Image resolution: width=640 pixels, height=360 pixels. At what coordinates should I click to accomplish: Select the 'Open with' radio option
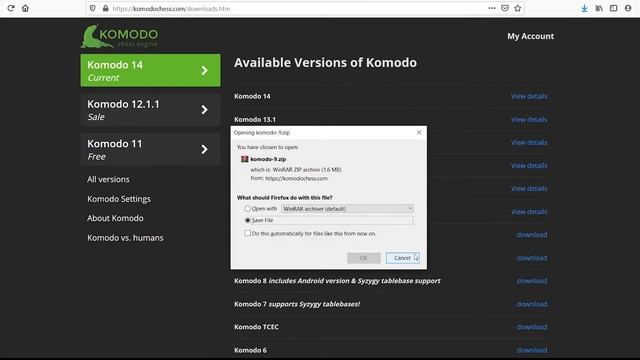click(247, 209)
